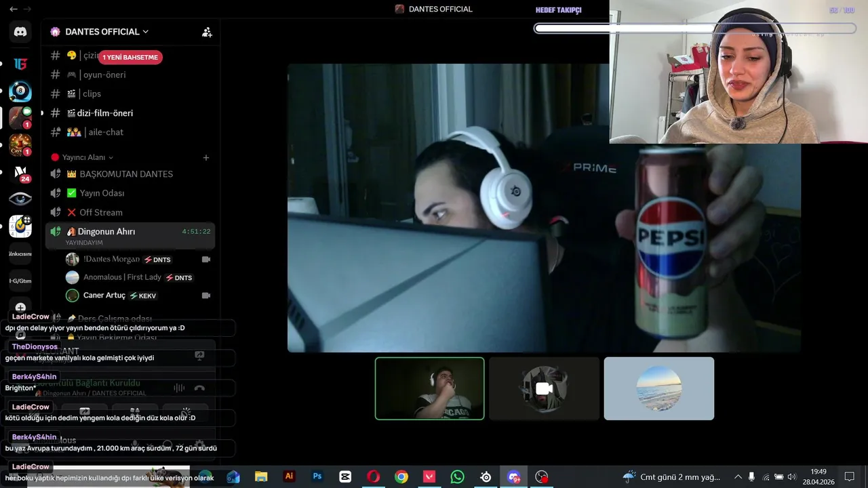Select the Dingonun Ahırı voice channel
The width and height of the screenshot is (868, 488).
tap(130, 236)
